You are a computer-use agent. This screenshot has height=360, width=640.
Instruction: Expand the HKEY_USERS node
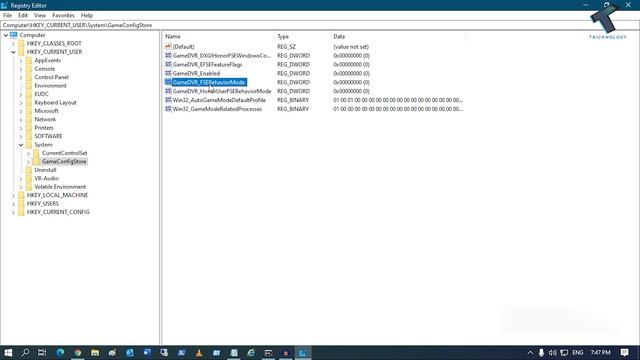pos(13,204)
